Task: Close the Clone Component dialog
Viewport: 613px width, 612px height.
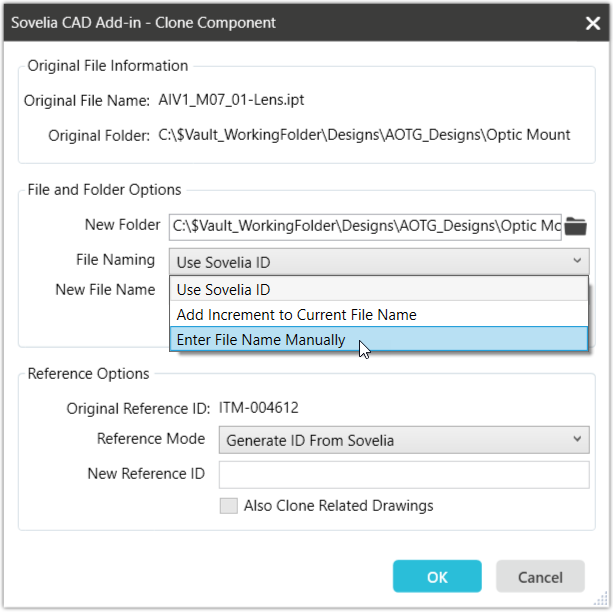Action: [x=593, y=23]
